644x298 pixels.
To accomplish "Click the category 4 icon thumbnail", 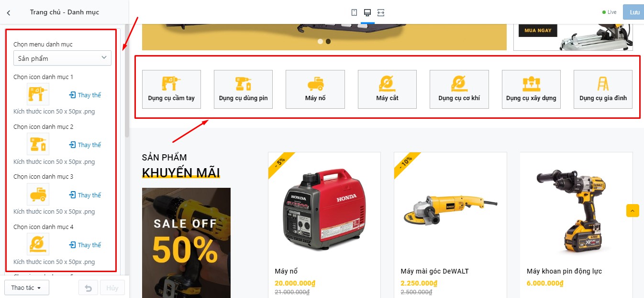I will click(x=38, y=244).
